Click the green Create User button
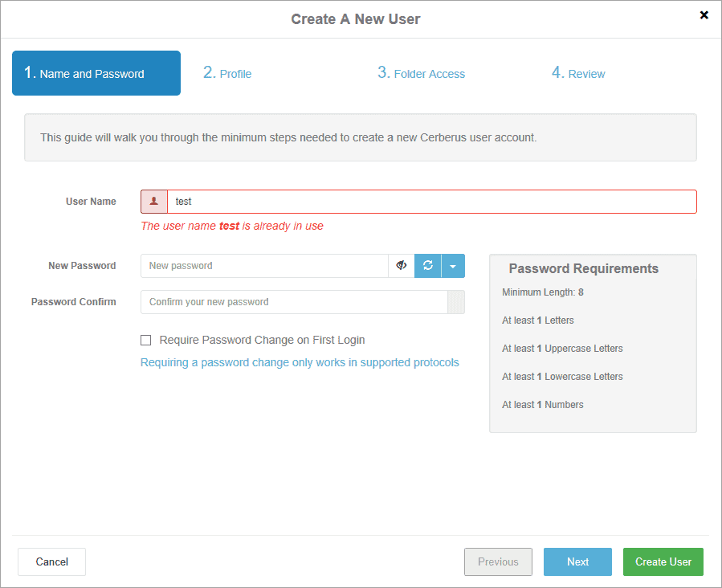The width and height of the screenshot is (722, 588). (663, 561)
